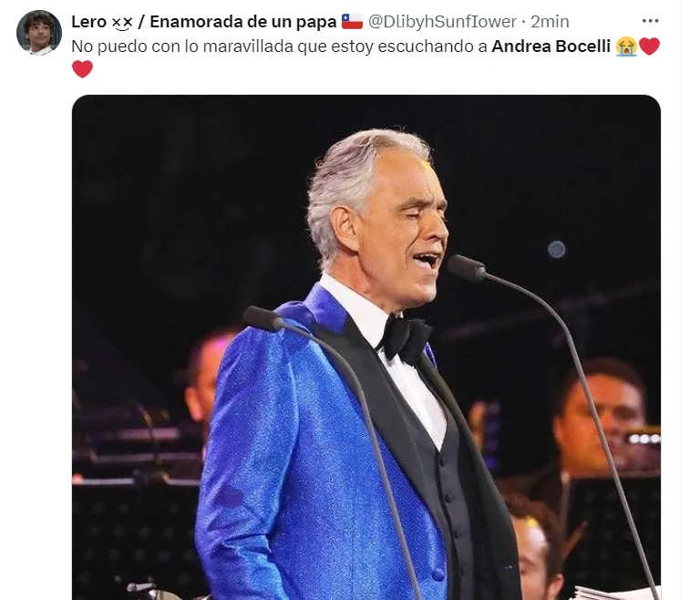Image resolution: width=700 pixels, height=600 pixels.
Task: Click the red heart emoji after crying emoji
Action: click(649, 47)
